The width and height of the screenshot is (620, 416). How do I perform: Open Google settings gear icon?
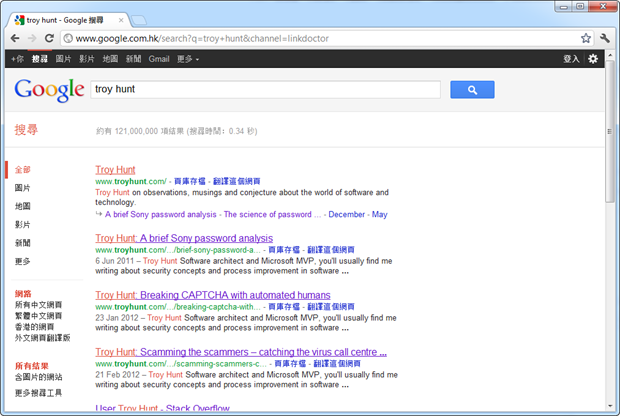point(593,59)
